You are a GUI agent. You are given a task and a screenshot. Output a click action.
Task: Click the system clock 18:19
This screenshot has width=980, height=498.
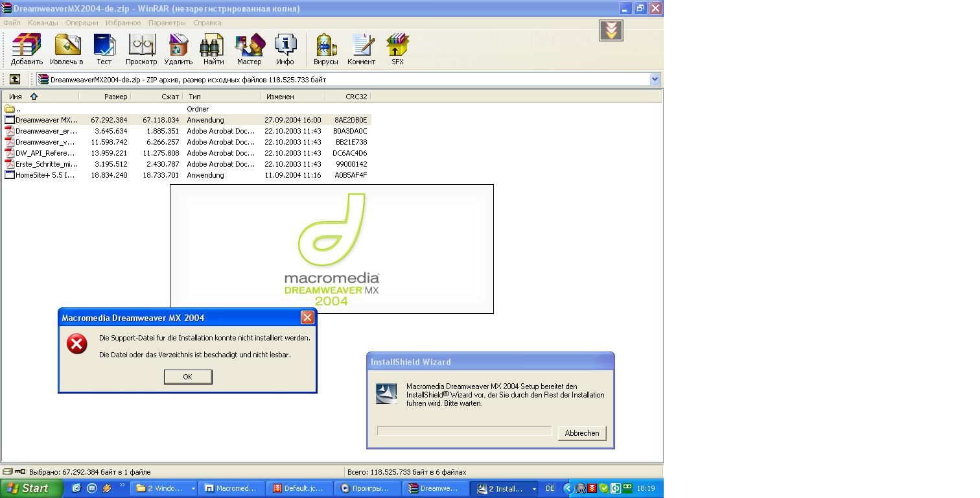[x=646, y=489]
